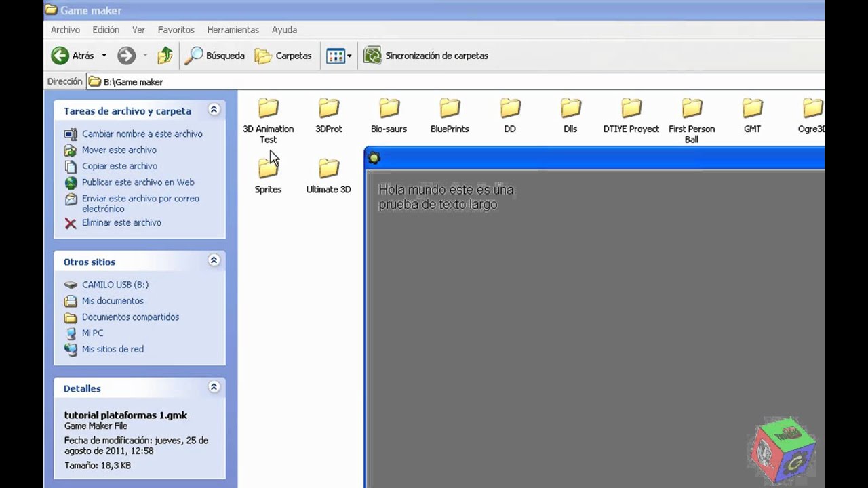Click the green game icon in blue title bar
Image resolution: width=868 pixels, height=488 pixels.
pyautogui.click(x=374, y=158)
